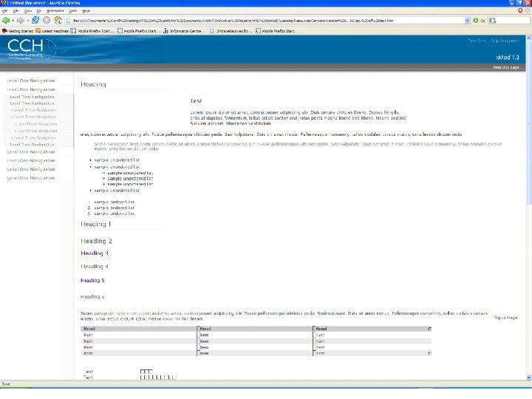Click the Back arrow button
Screen dimensions: 532x399
(x=6, y=21)
